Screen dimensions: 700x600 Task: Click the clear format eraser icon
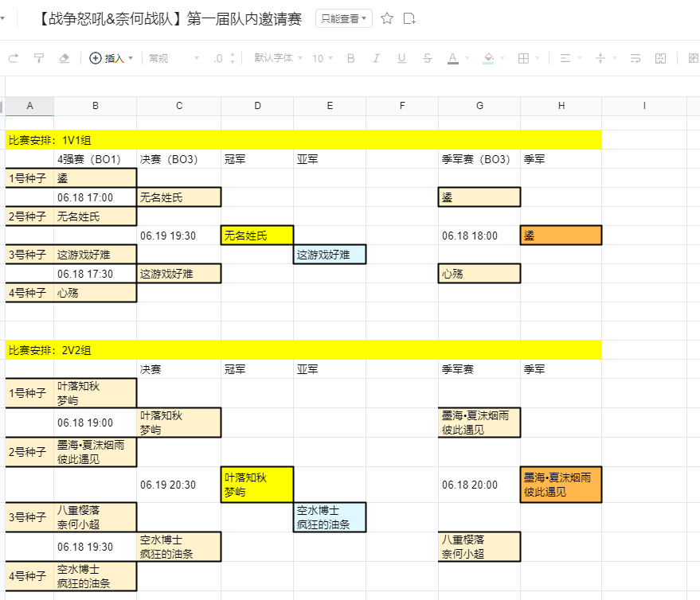(x=65, y=58)
